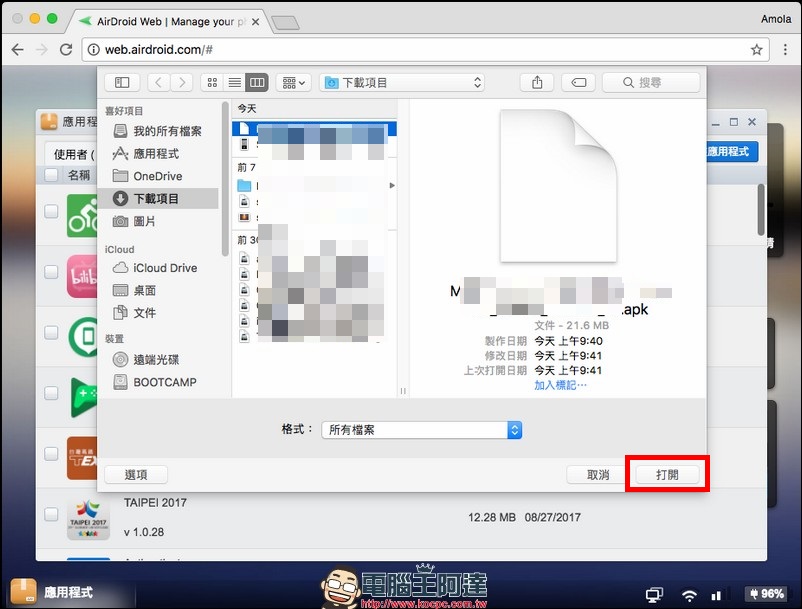Select 圖片 in the sidebar
802x609 pixels.
[x=159, y=221]
